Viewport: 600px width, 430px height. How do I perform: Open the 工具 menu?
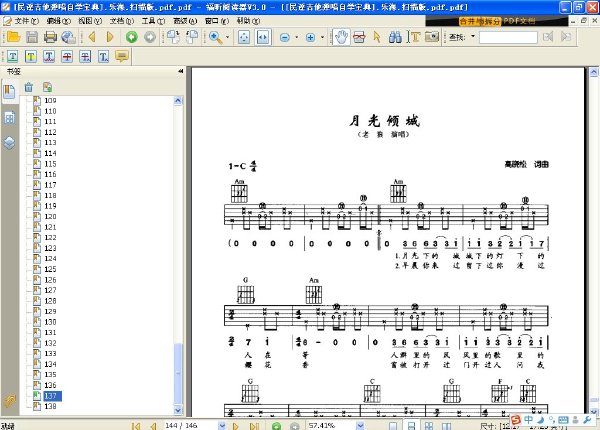153,21
